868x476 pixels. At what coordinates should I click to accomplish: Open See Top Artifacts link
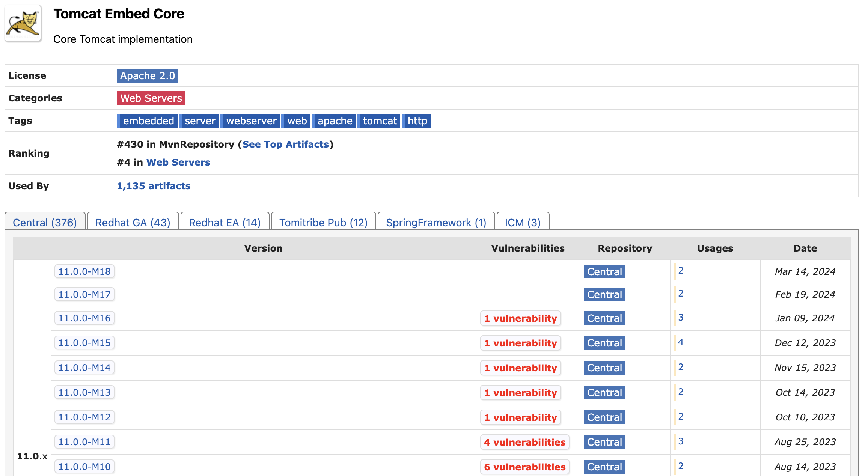tap(286, 144)
